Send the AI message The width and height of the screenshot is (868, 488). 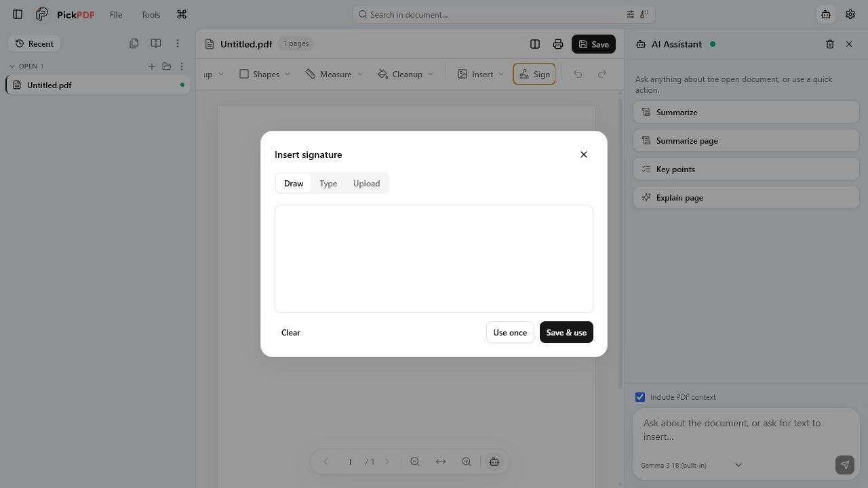click(845, 465)
